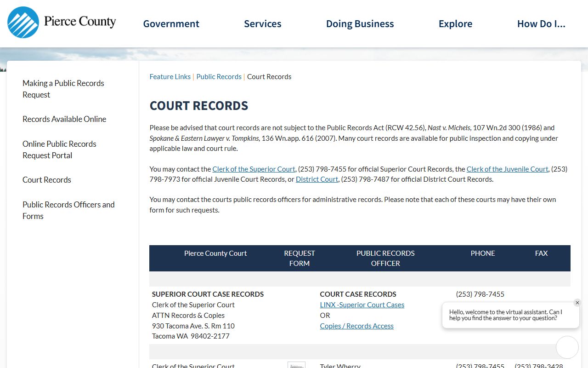Open LINX -Superior Court Cases link

[362, 305]
